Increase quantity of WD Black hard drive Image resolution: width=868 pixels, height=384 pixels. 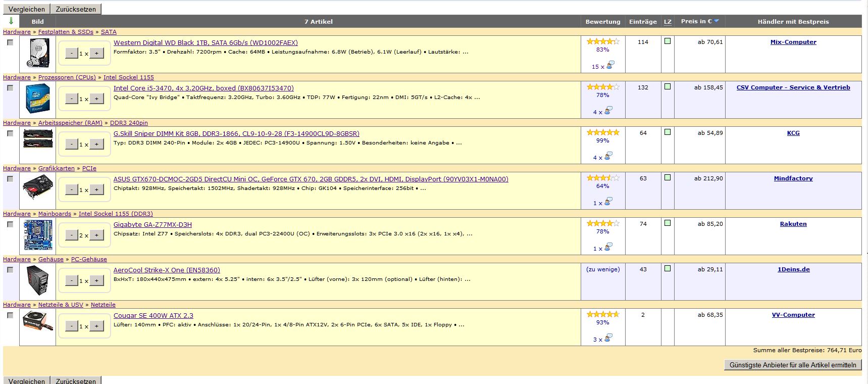point(96,53)
